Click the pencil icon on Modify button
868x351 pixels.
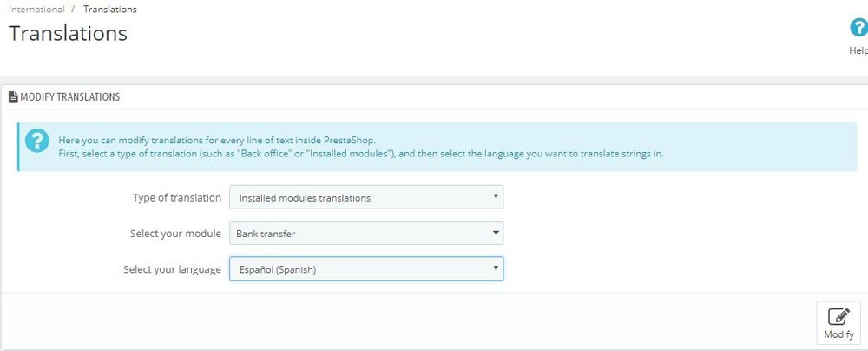[838, 316]
